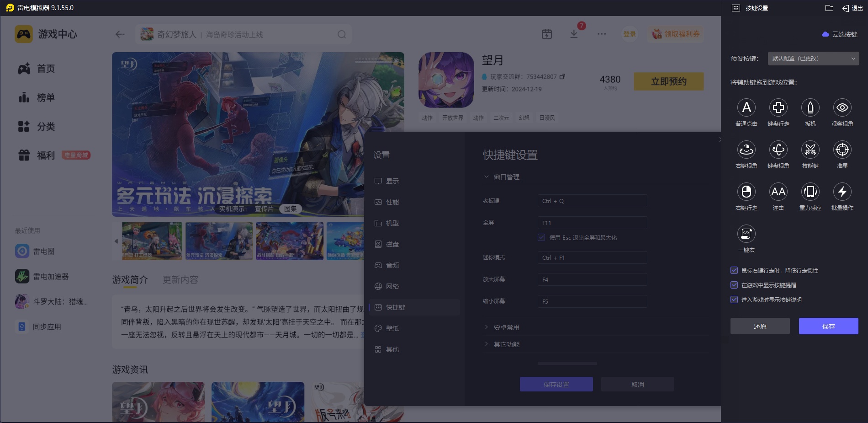The width and height of the screenshot is (868, 423).
Task: Collapse the 窗口管理 section
Action: [502, 177]
